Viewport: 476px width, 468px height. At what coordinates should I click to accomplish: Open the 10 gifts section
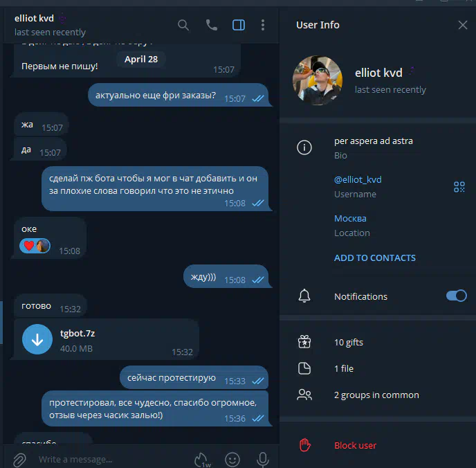tap(378, 342)
